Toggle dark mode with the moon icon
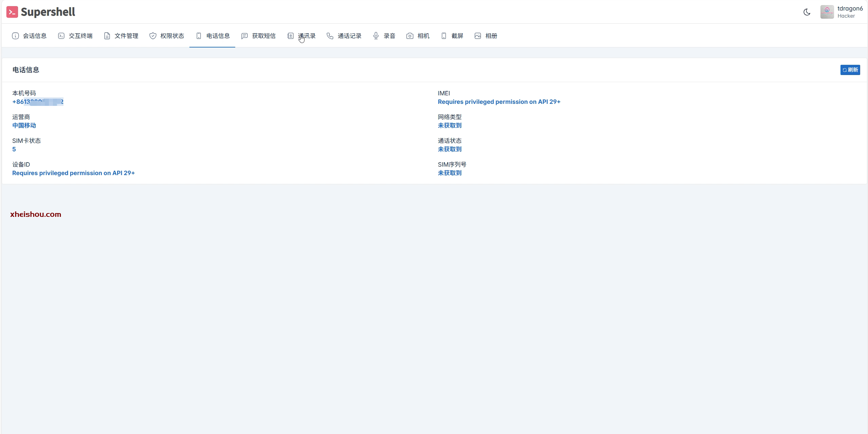 (x=807, y=12)
